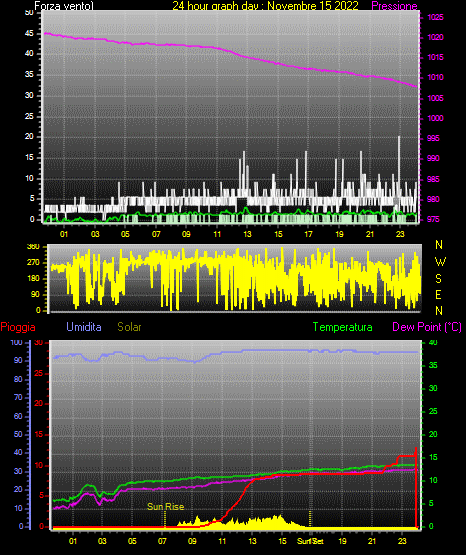Click hour 13 on wind graph axis
This screenshot has height=555, width=466.
pyautogui.click(x=247, y=234)
